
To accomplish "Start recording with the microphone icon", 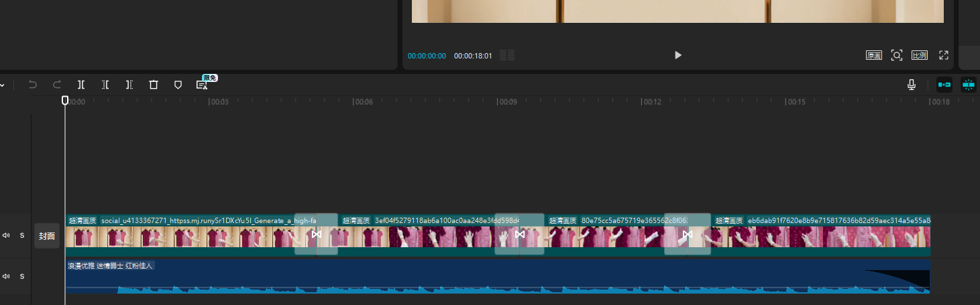I will 912,85.
